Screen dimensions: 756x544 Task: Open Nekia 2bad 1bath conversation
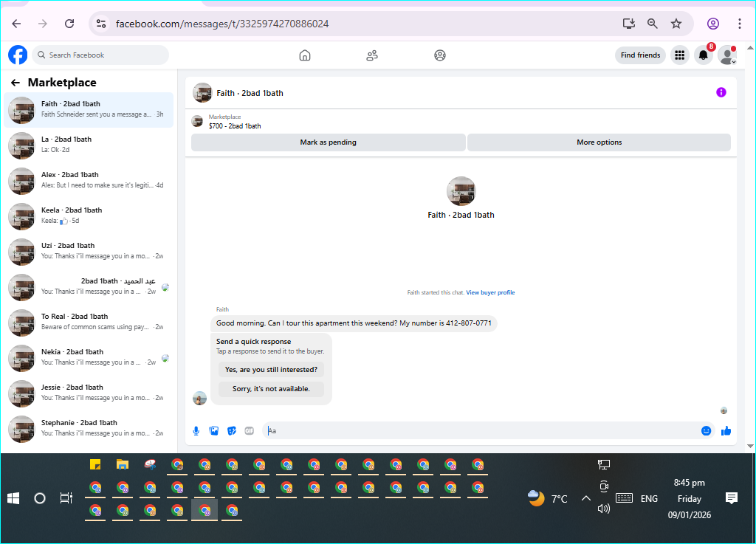click(89, 358)
